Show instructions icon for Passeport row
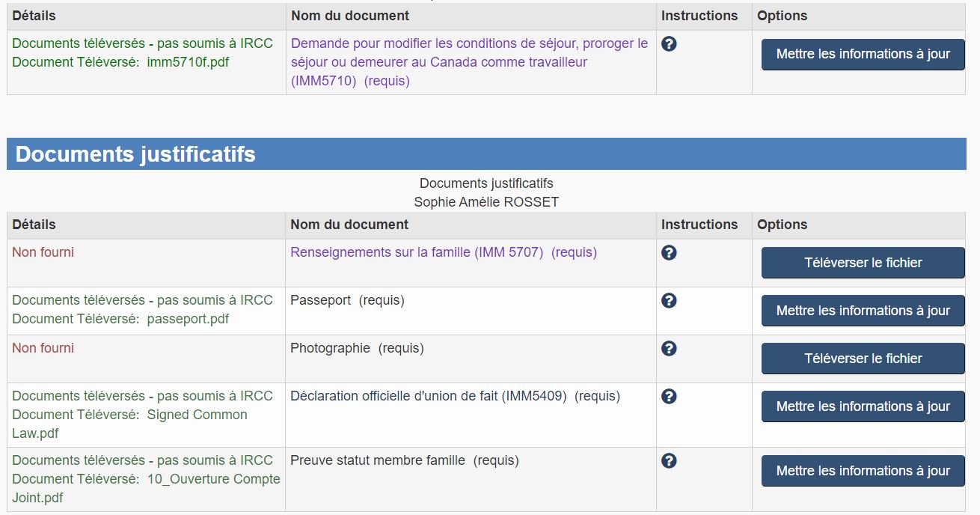980x515 pixels. pyautogui.click(x=670, y=301)
